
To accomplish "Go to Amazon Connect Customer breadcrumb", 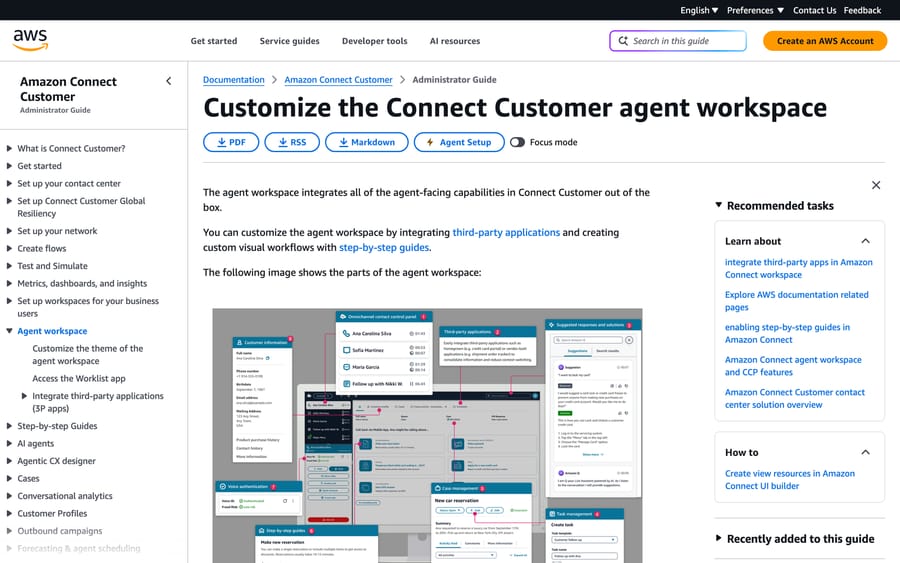I will pyautogui.click(x=338, y=80).
